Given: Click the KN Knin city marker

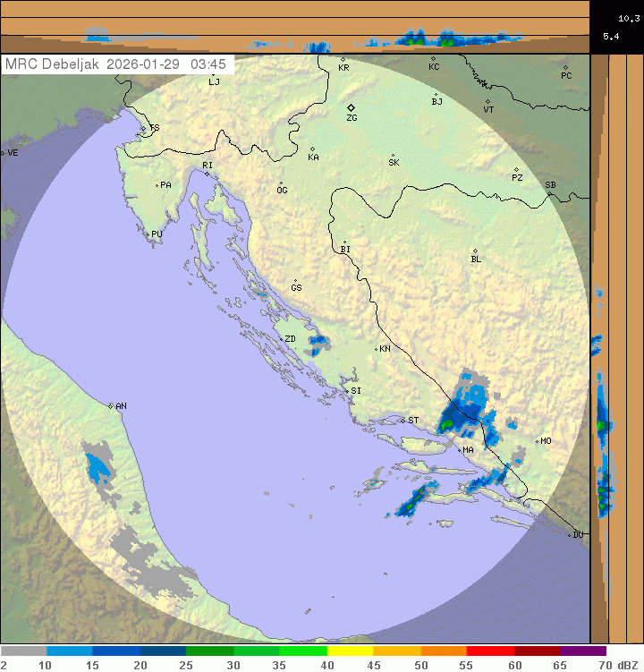Looking at the screenshot, I should click(377, 348).
